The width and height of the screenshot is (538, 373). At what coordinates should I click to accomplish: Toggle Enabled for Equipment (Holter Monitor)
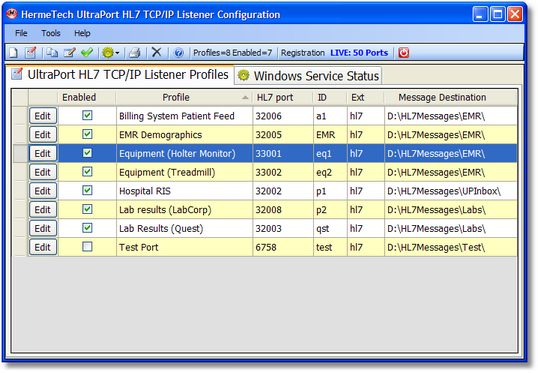point(87,153)
